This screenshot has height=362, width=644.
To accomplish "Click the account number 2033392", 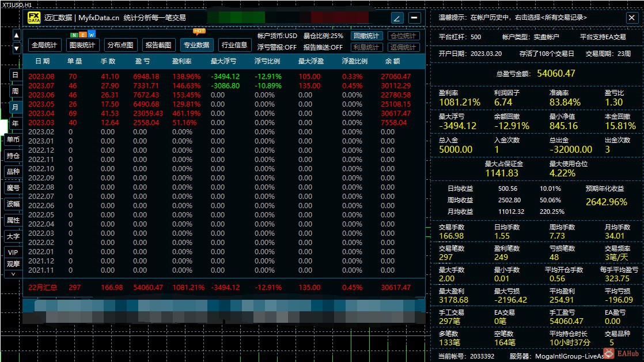I will coord(482,356).
